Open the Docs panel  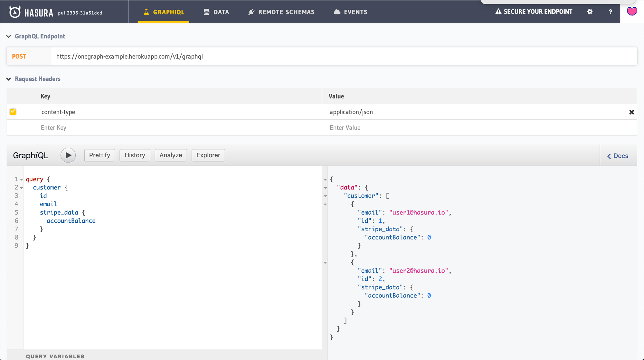tap(618, 156)
